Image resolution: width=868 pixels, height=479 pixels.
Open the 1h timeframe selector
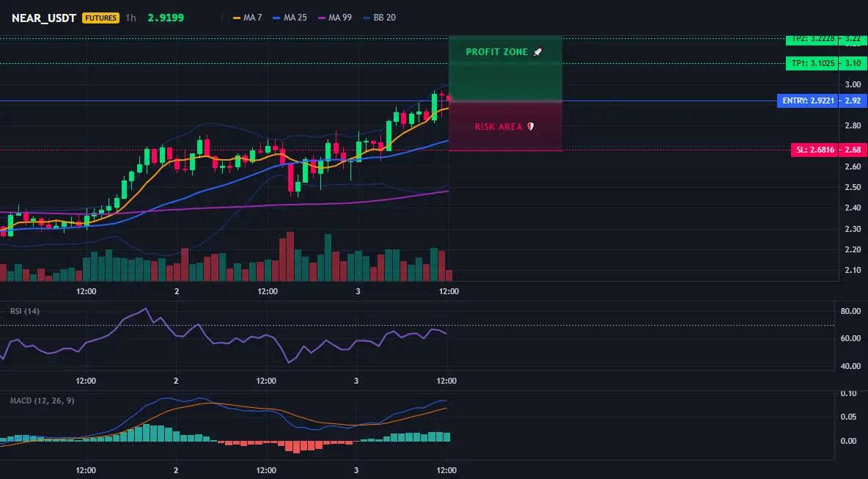(130, 18)
